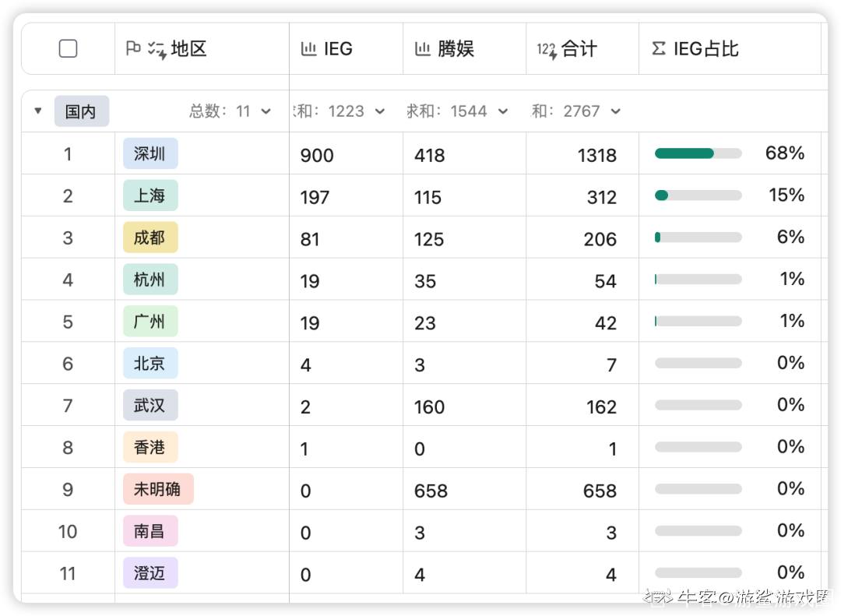The height and width of the screenshot is (616, 841).
Task: Open the 合计 column header
Action: [x=582, y=49]
